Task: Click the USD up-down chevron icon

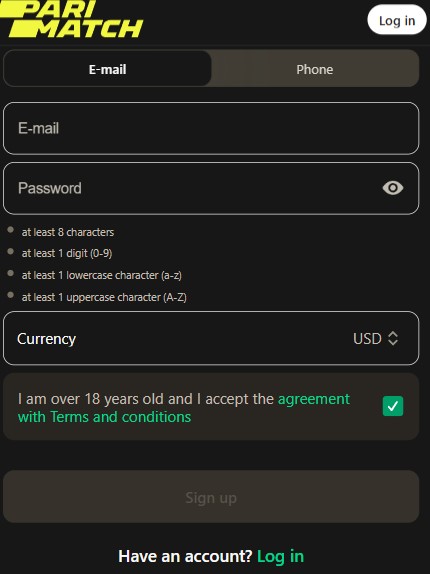Action: [393, 338]
